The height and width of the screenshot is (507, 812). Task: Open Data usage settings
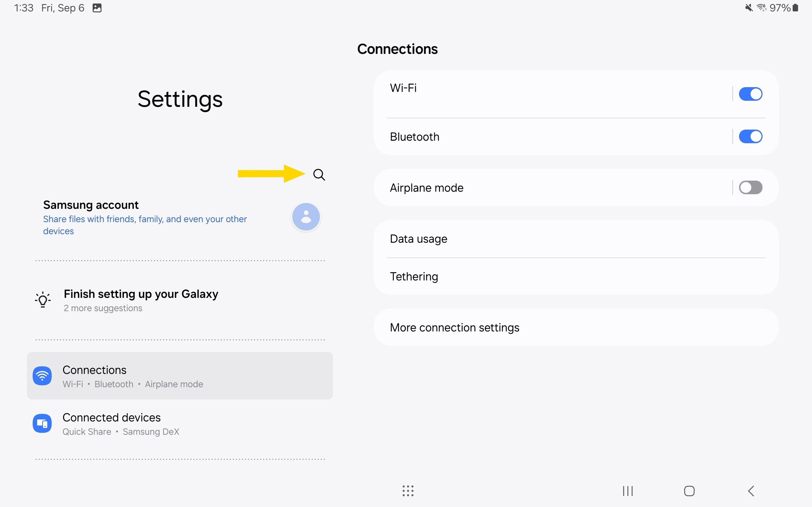(x=418, y=239)
